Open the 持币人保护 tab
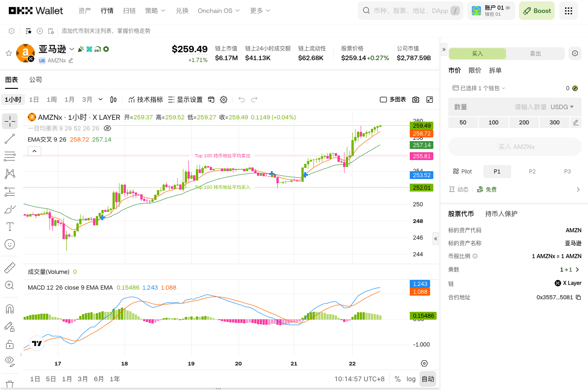The height and width of the screenshot is (390, 588). point(501,214)
